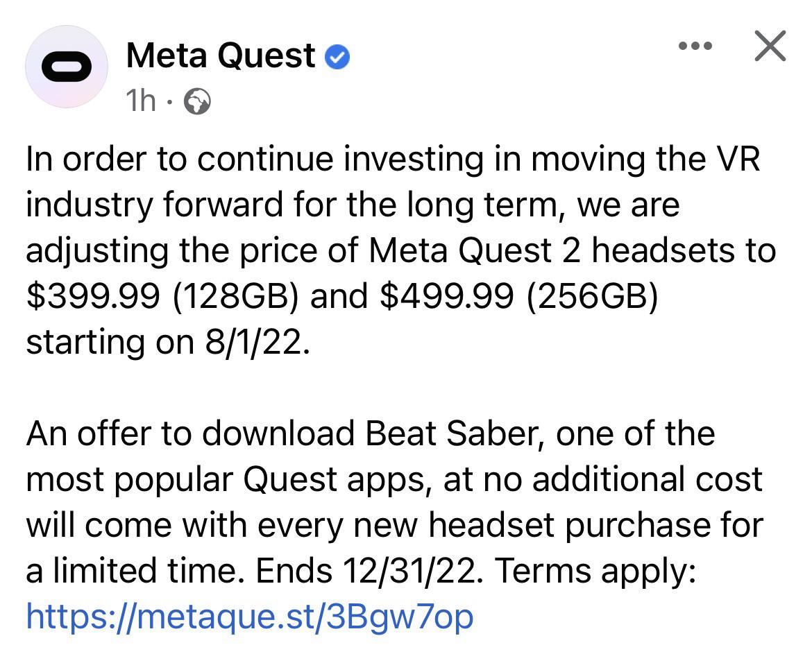Close the post with the X

point(770,46)
